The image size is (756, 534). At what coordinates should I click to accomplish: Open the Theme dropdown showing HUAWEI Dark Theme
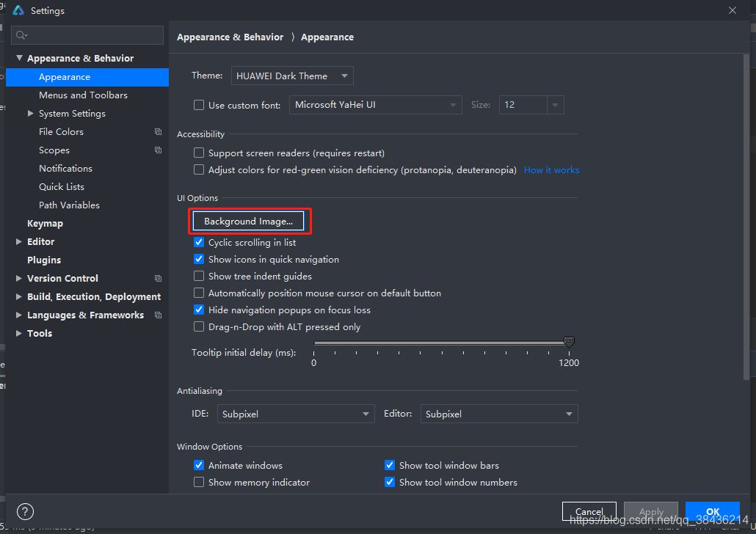coord(292,76)
